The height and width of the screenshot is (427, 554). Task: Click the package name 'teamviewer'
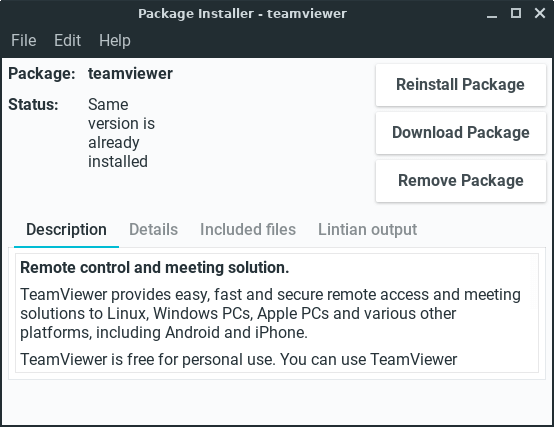point(130,74)
